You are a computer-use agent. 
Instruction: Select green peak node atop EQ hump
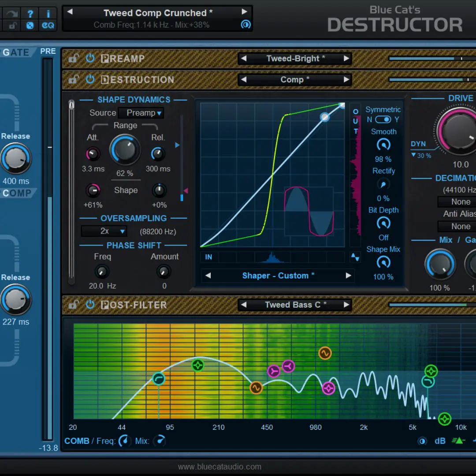(x=198, y=365)
